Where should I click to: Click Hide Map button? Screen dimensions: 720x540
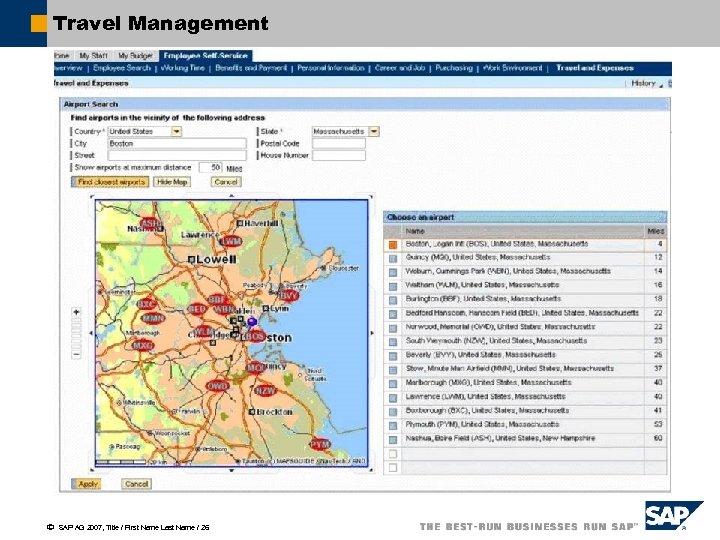tap(172, 182)
